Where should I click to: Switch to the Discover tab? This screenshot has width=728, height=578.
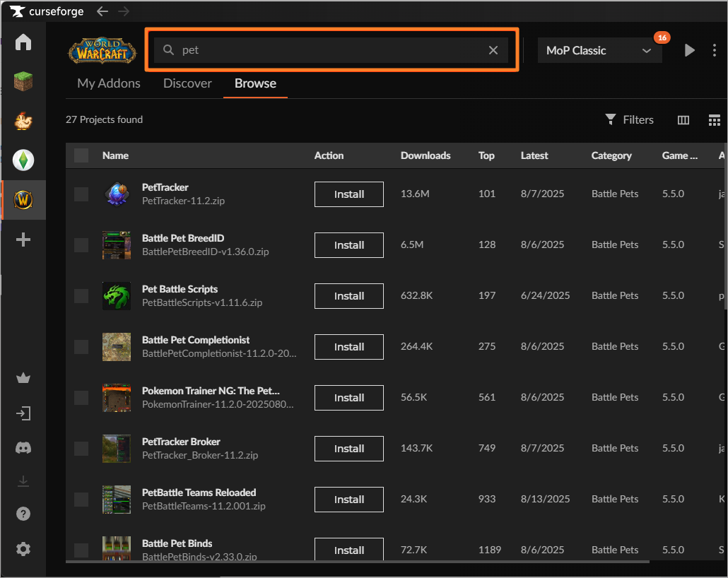(x=187, y=83)
